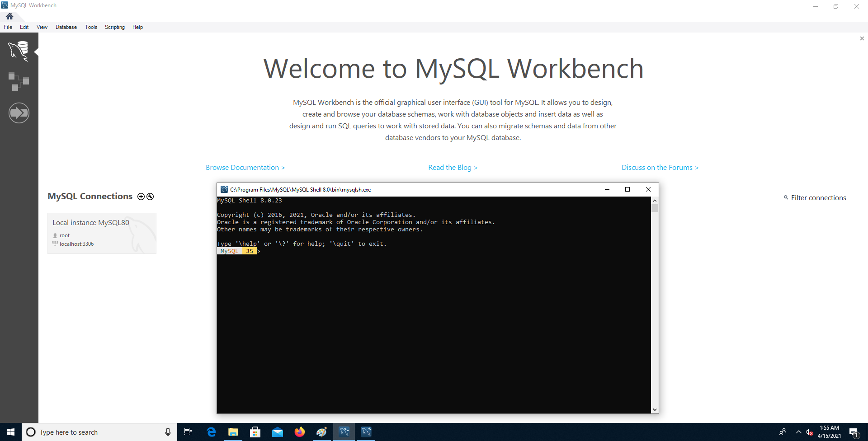Open the Help menu

(137, 27)
